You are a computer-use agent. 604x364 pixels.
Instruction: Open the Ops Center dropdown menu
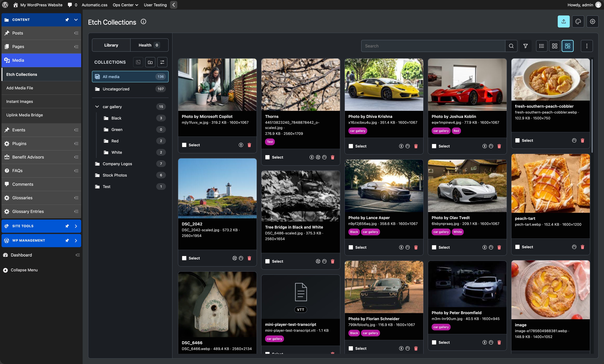click(125, 5)
